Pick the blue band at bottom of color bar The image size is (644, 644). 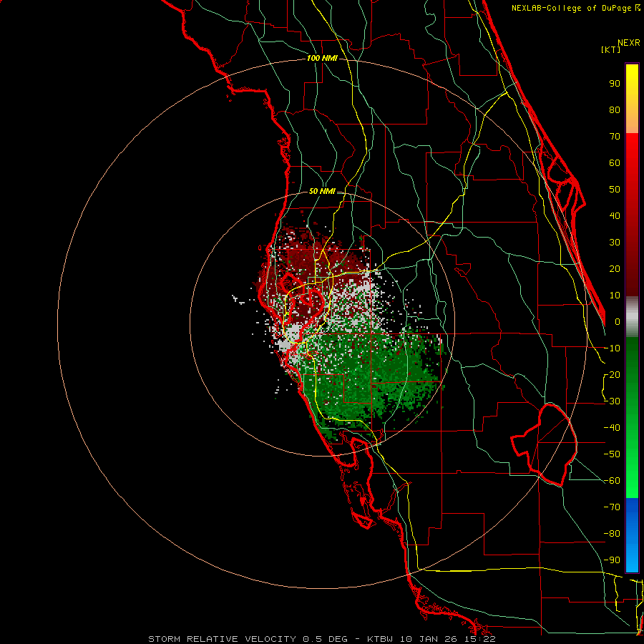pyautogui.click(x=632, y=535)
